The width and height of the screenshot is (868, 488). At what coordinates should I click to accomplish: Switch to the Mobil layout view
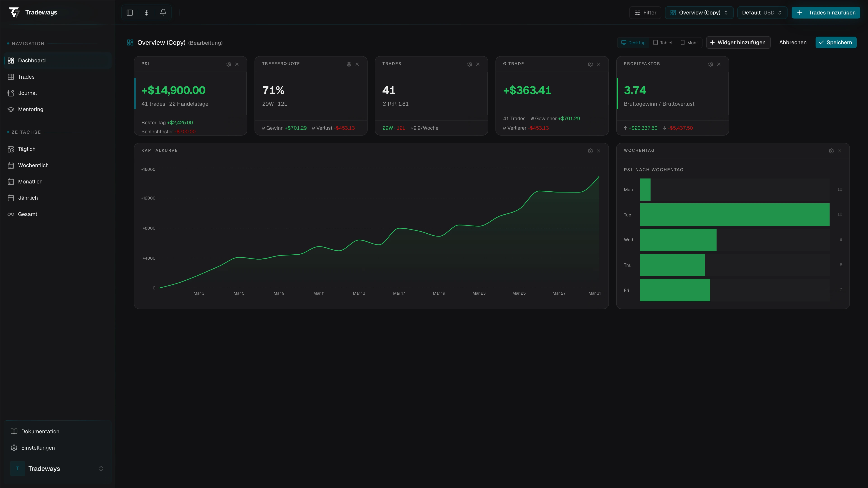(689, 42)
